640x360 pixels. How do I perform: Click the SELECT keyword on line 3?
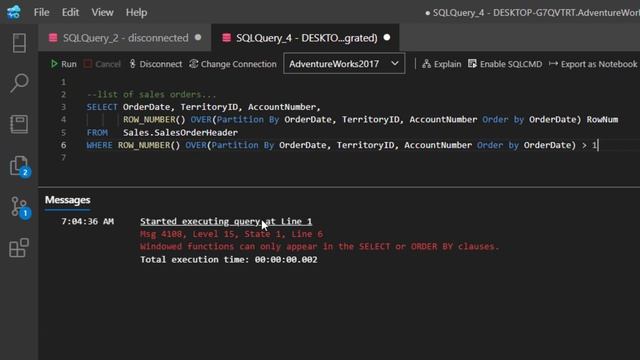click(102, 107)
